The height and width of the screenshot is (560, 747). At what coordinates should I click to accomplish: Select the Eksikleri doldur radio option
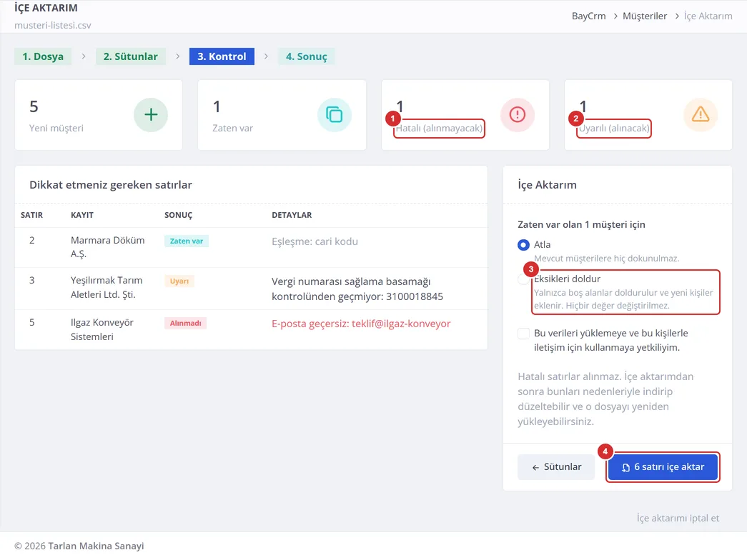(523, 279)
